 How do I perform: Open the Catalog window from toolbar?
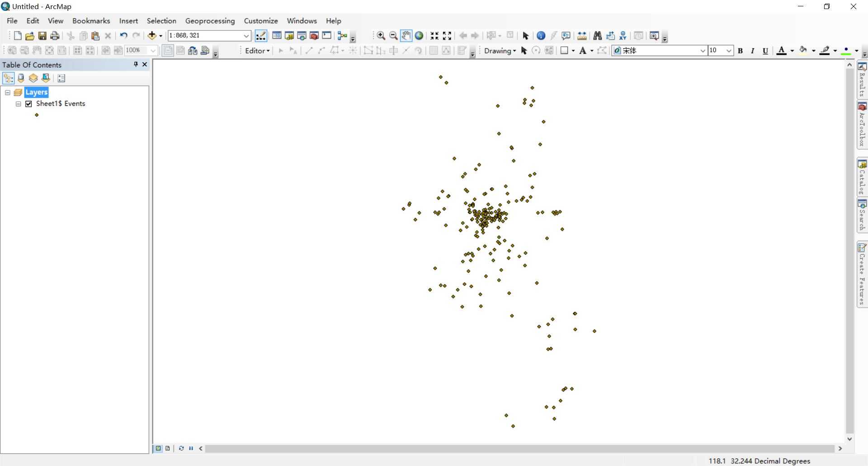289,36
